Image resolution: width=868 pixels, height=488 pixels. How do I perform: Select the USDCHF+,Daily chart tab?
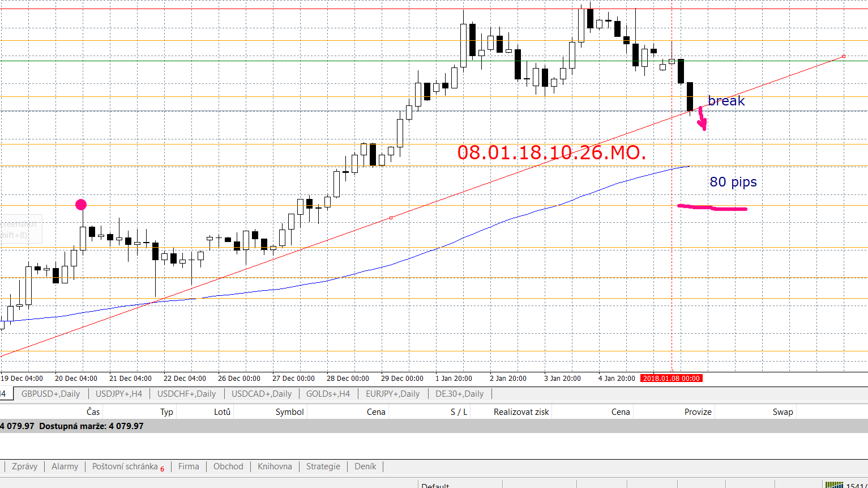coord(187,393)
